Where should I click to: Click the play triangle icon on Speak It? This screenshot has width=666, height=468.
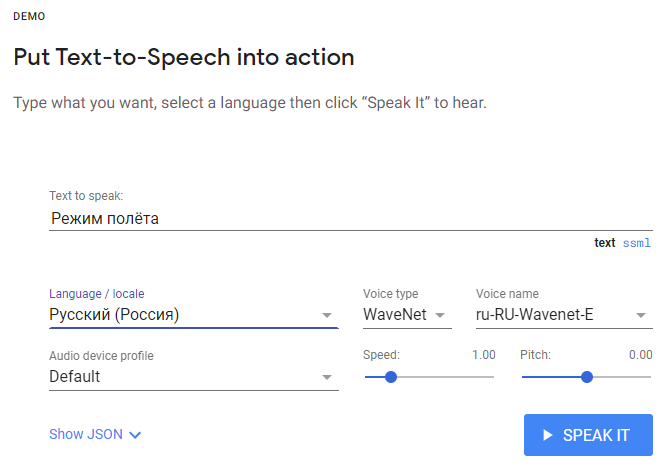(547, 436)
